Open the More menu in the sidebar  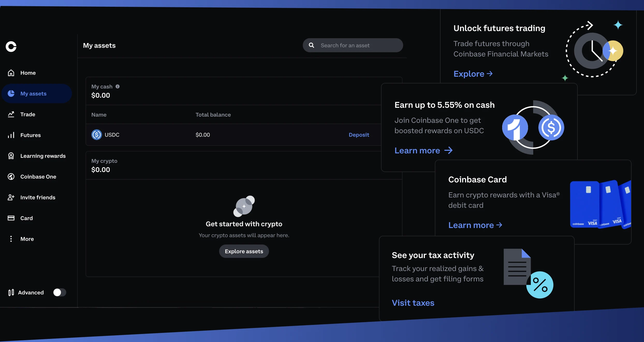coord(11,239)
